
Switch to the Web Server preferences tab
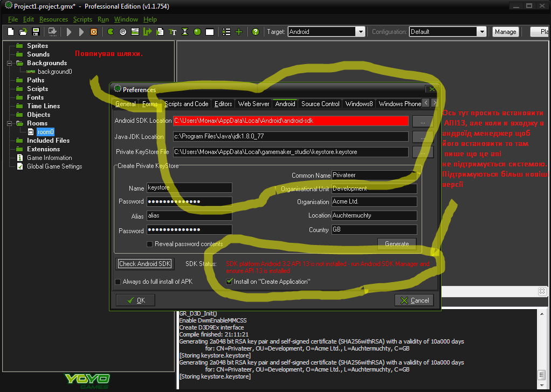tap(253, 104)
